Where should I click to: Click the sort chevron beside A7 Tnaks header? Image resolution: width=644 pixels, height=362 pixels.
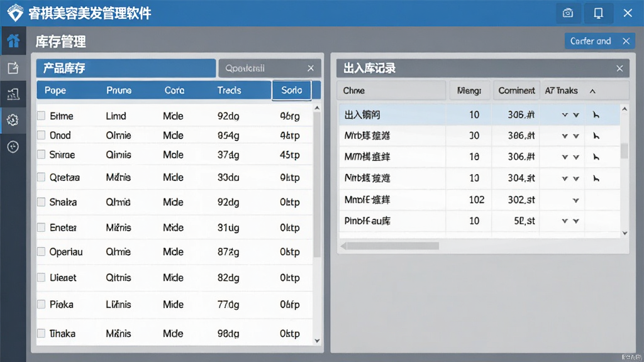coord(592,91)
